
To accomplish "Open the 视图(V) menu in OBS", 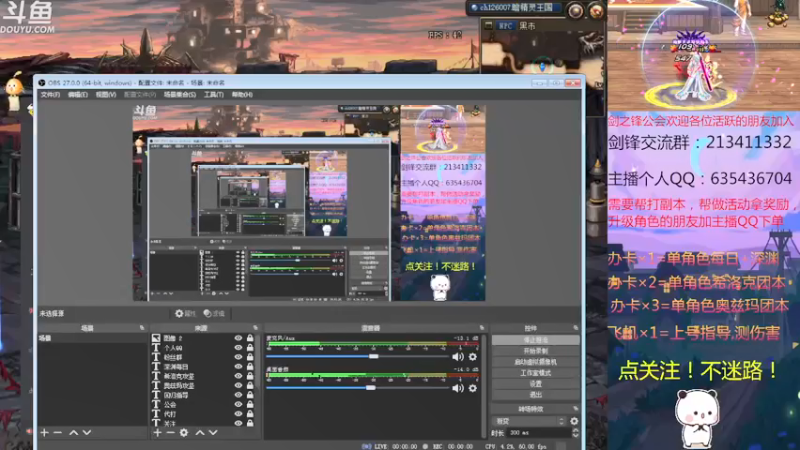I will pos(106,94).
